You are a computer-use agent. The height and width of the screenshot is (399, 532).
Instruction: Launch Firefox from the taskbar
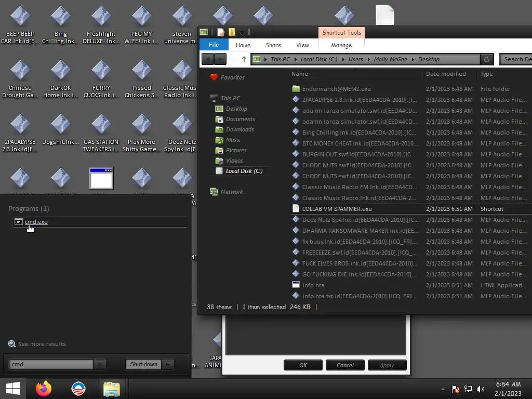[x=44, y=389]
